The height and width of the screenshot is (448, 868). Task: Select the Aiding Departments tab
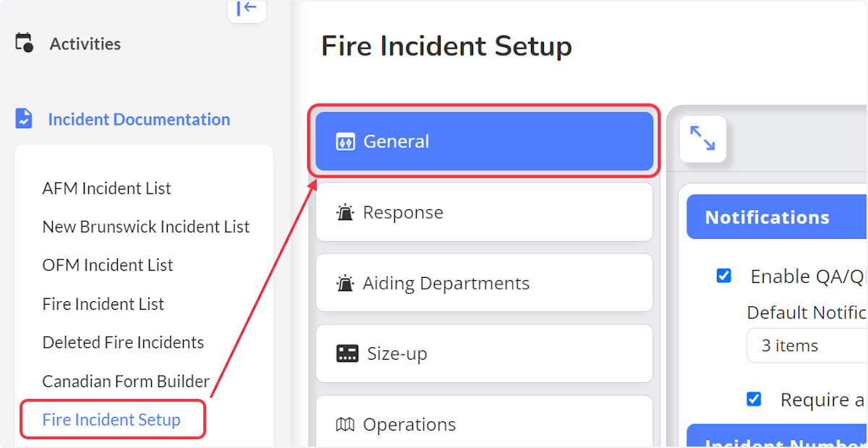[x=484, y=283]
